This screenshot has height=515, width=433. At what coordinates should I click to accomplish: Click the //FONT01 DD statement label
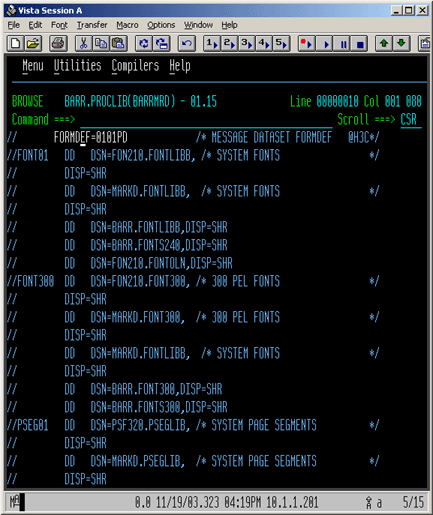(28, 156)
